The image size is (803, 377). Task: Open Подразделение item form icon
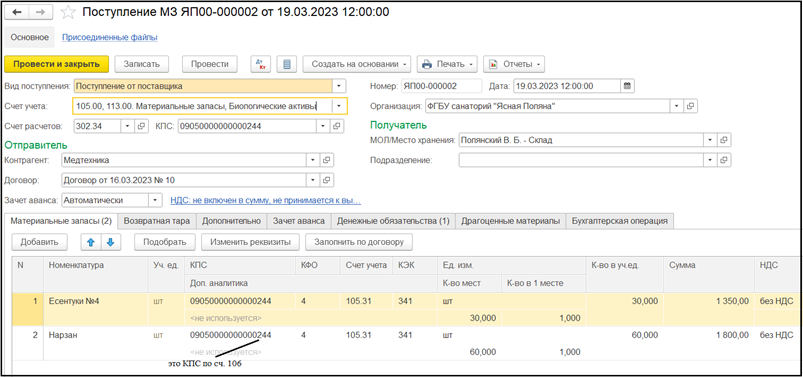point(724,160)
